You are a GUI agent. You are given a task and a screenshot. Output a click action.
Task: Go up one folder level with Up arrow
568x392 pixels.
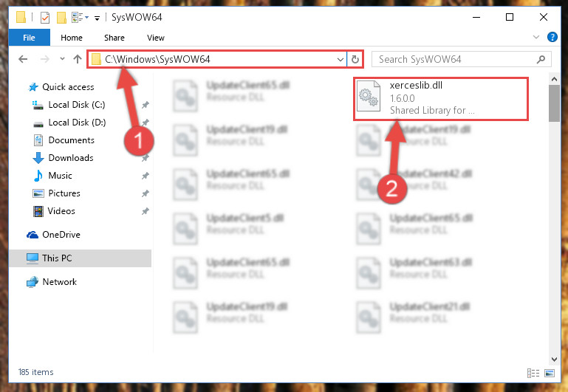tap(77, 59)
